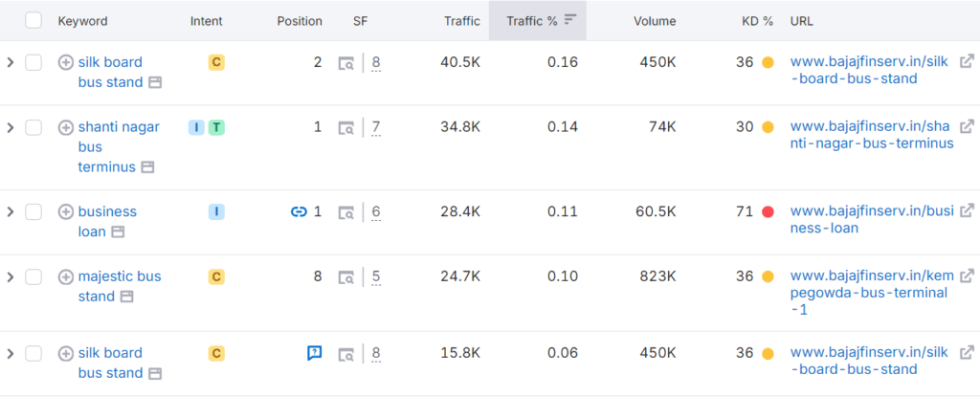Screen dimensions: 980x397
Task: Sort by the Volume column header
Action: tap(655, 21)
